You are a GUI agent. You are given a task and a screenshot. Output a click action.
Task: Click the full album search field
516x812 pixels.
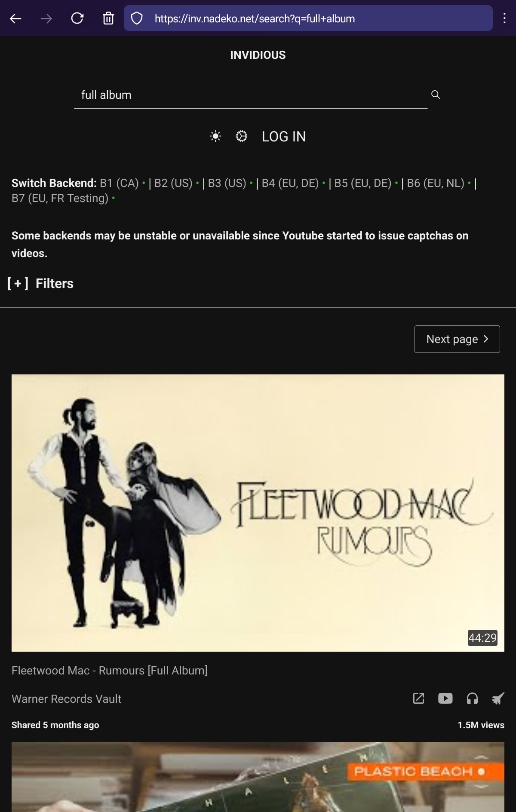[x=251, y=95]
